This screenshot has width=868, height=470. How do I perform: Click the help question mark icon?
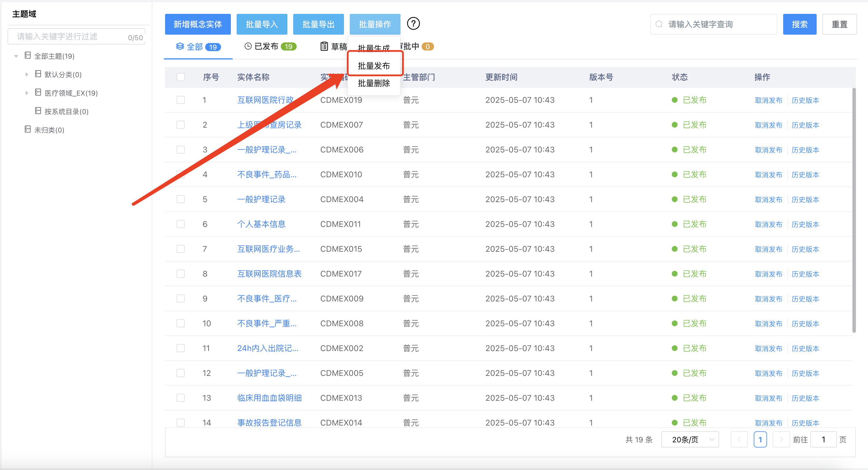point(414,24)
